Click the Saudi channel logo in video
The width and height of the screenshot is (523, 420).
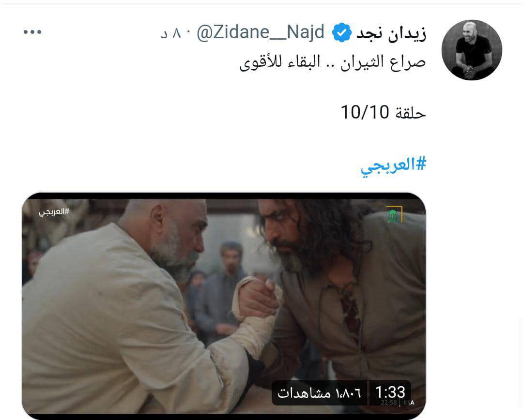[394, 215]
